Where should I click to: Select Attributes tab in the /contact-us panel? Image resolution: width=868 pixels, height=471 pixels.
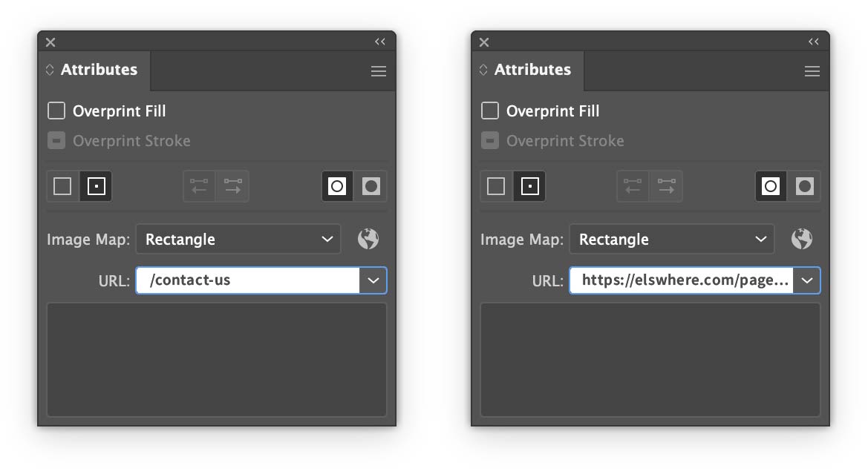click(x=99, y=70)
